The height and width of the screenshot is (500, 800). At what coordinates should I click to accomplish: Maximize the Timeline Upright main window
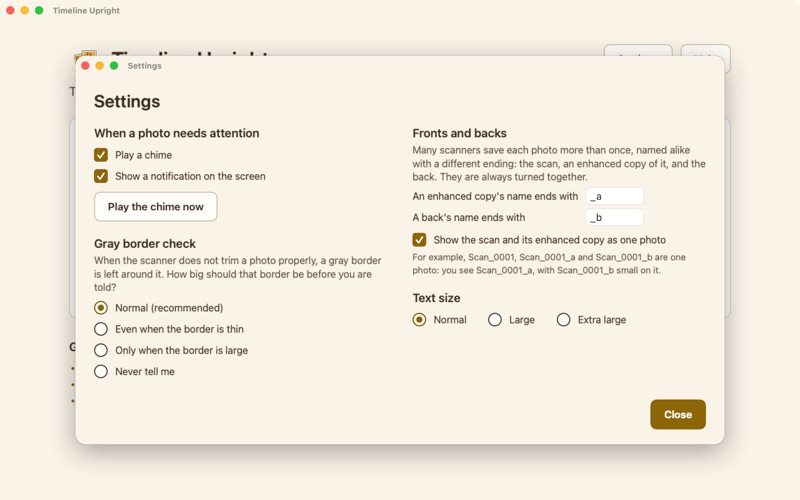coord(39,10)
